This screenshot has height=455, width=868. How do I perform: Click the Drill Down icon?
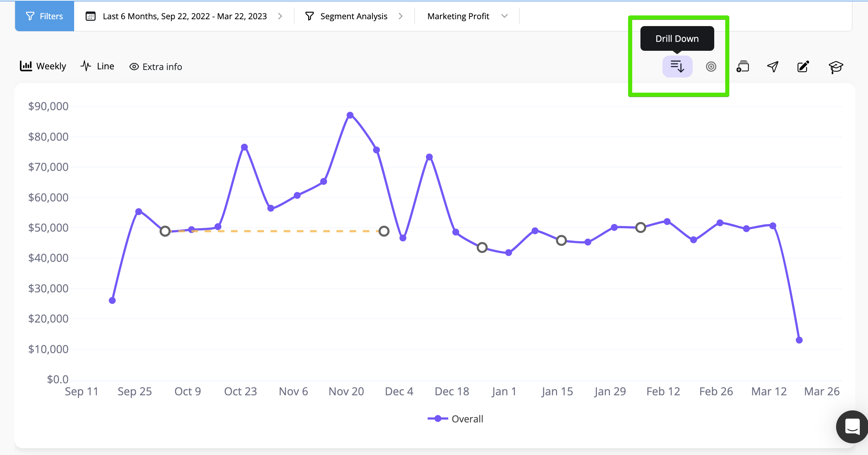click(x=677, y=67)
